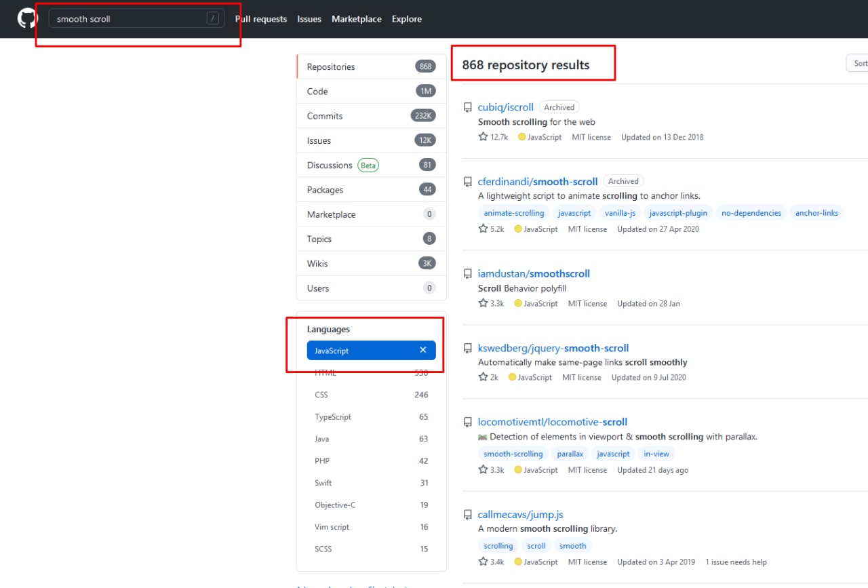Open the locomotivemtl/locomotive-scroll repository
This screenshot has height=588, width=868.
[553, 422]
